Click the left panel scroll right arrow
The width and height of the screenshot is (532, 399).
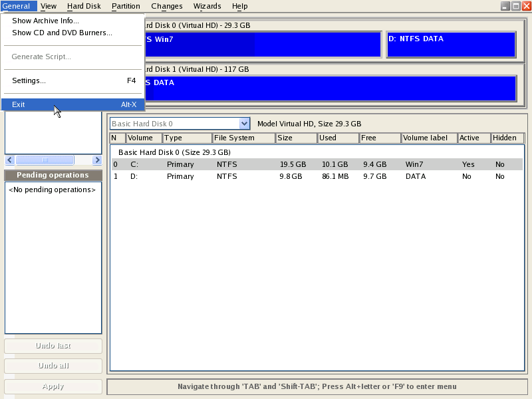point(97,160)
